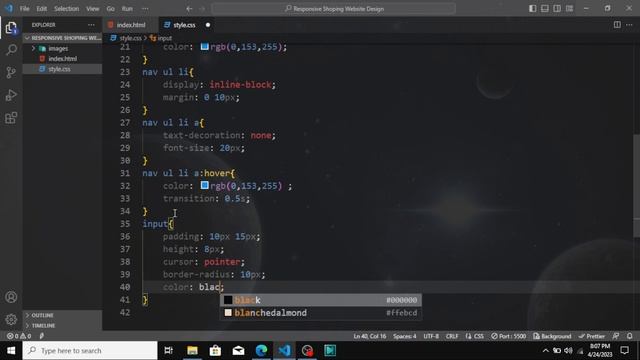This screenshot has height=360, width=640.
Task: Open the Accounts menu icon
Action: 11,297
